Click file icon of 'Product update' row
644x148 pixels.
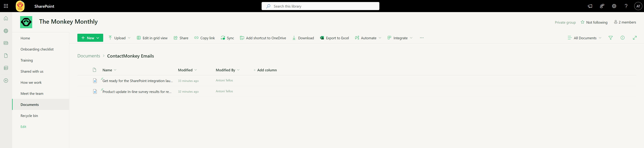click(x=95, y=91)
